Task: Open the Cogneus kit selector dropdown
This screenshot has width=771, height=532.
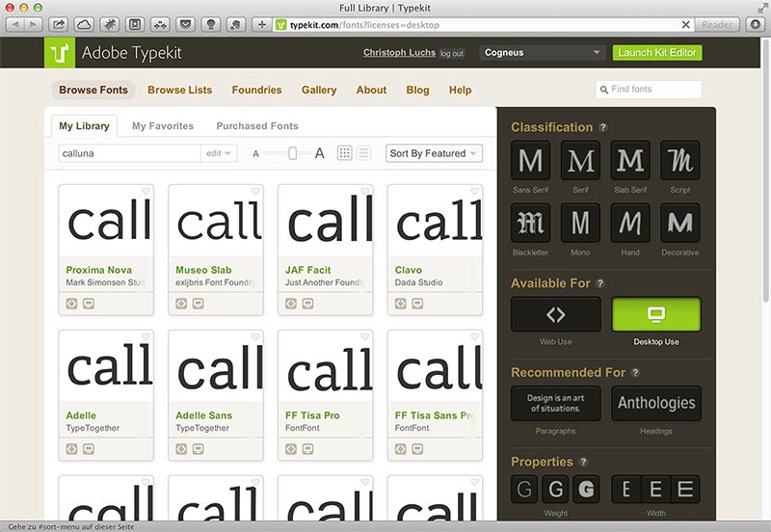Action: click(x=543, y=53)
